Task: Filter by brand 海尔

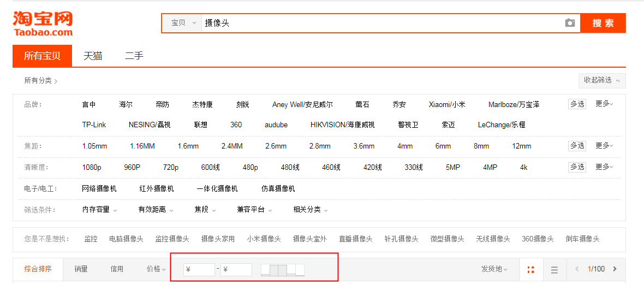Action: tap(126, 104)
